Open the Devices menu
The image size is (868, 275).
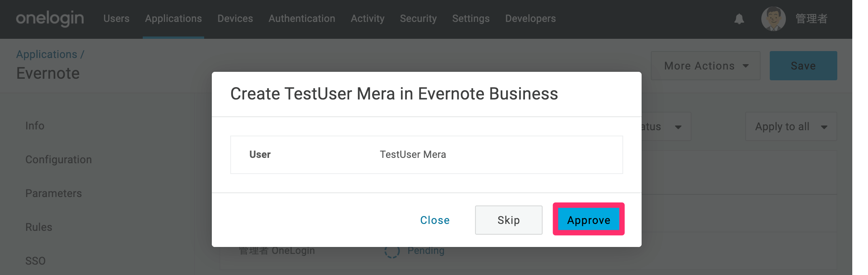pyautogui.click(x=235, y=18)
